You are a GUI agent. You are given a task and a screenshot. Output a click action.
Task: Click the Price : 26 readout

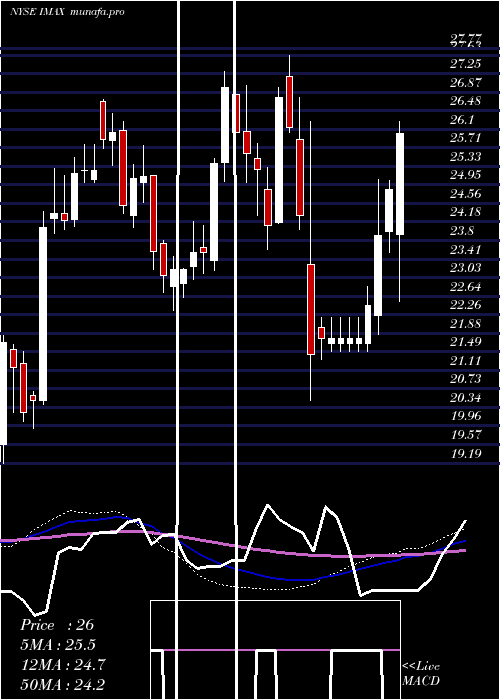[57, 625]
